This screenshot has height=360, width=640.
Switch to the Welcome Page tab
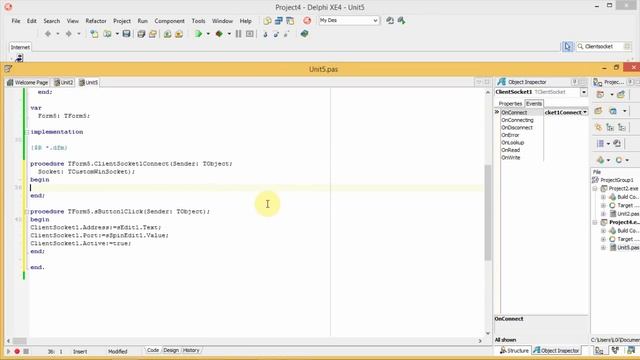(x=27, y=82)
